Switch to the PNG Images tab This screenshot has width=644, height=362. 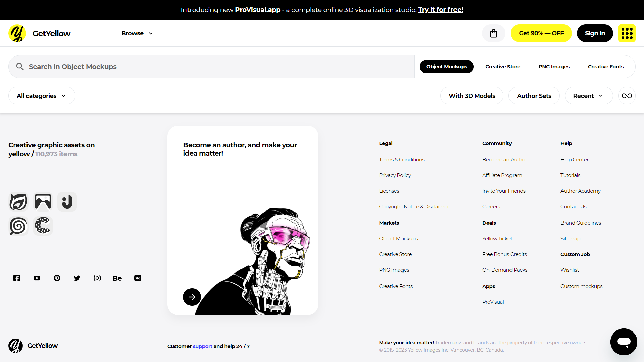click(x=554, y=67)
